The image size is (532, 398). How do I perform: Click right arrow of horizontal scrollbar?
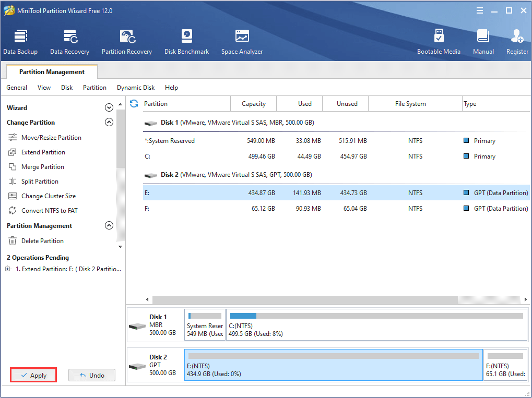click(526, 299)
